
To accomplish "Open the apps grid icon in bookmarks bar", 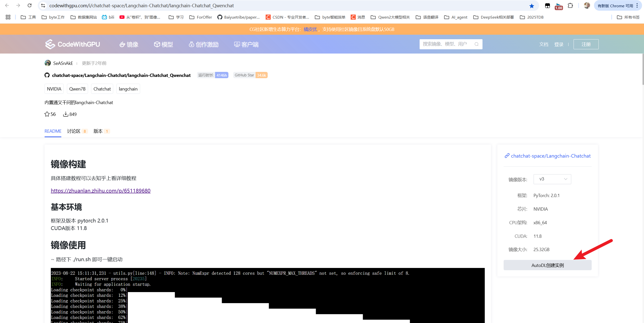I will (x=8, y=17).
